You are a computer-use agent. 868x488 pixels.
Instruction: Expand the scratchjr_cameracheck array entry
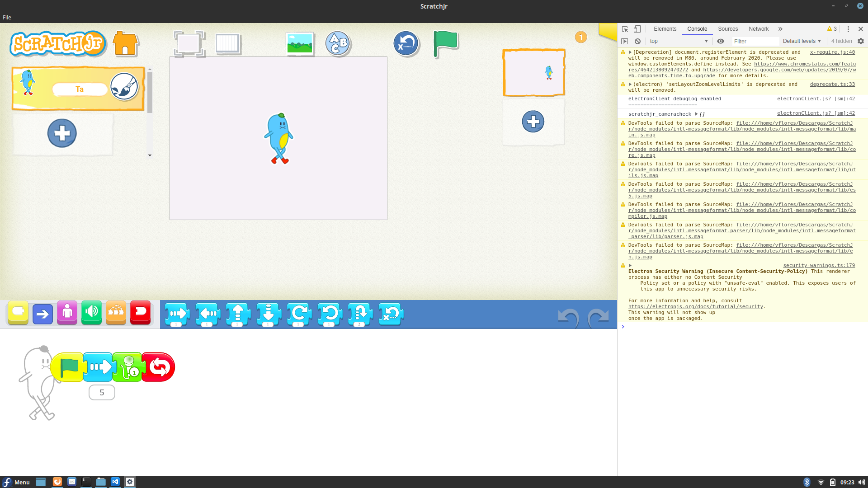pos(696,114)
